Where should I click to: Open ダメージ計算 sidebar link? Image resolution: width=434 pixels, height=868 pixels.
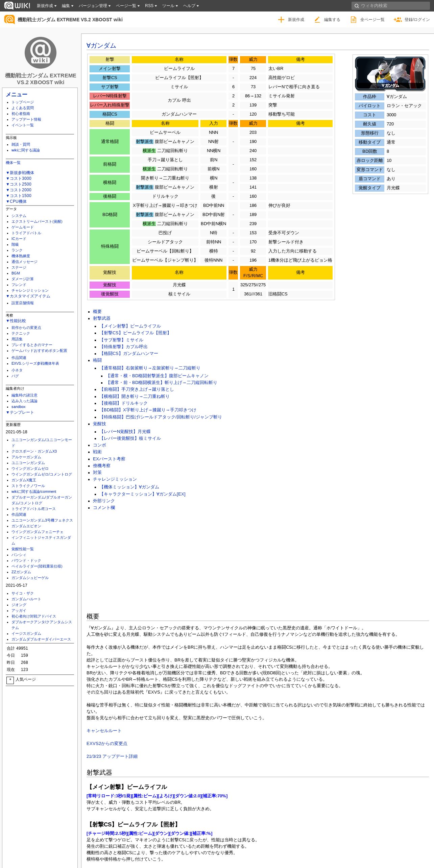[23, 279]
